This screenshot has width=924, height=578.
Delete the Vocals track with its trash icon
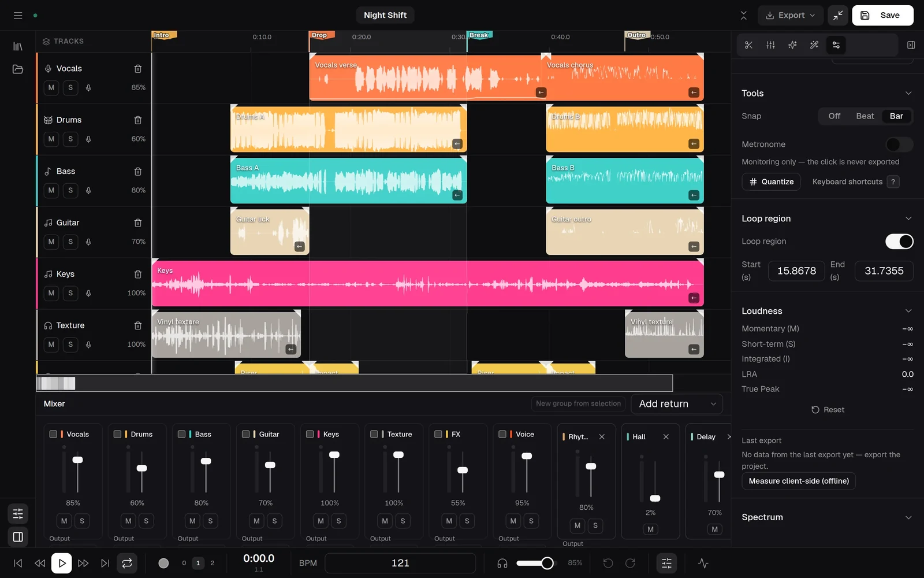(x=138, y=69)
